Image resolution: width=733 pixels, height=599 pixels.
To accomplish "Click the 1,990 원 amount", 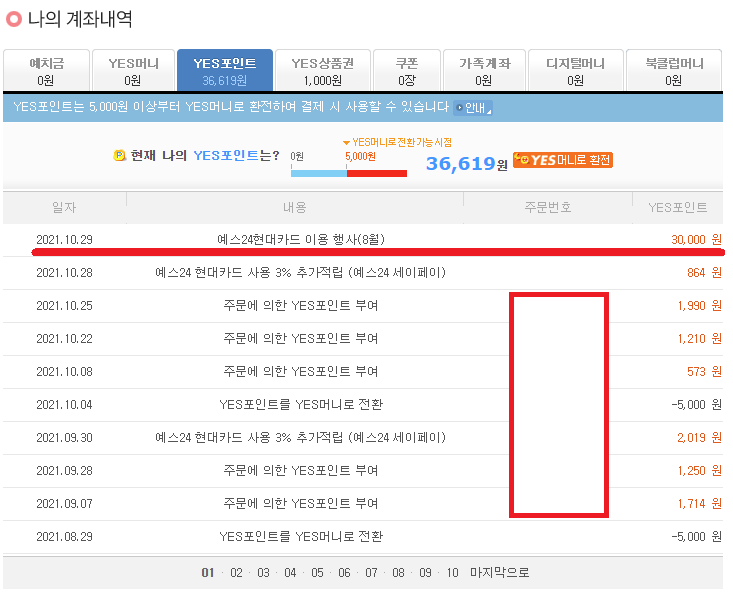I will 700,306.
